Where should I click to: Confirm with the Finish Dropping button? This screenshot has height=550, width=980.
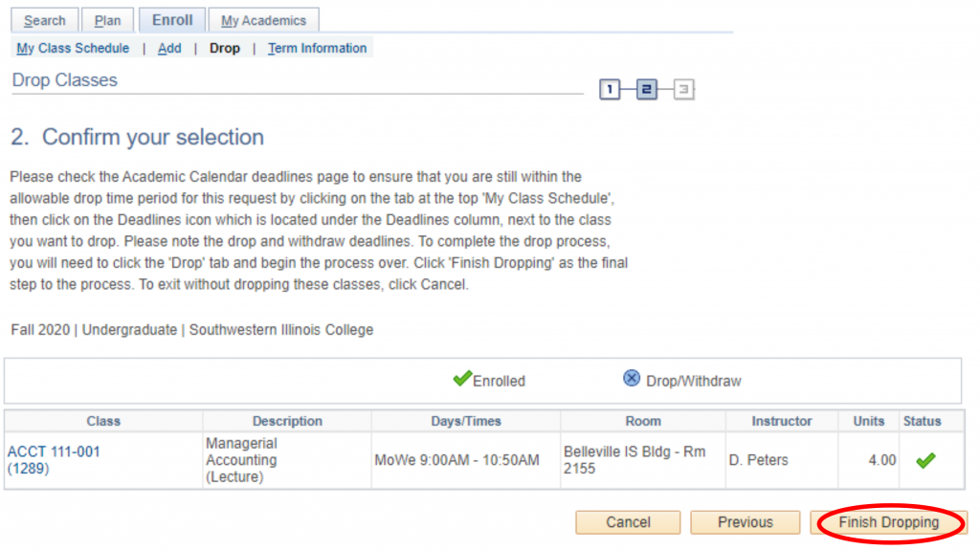pyautogui.click(x=888, y=522)
